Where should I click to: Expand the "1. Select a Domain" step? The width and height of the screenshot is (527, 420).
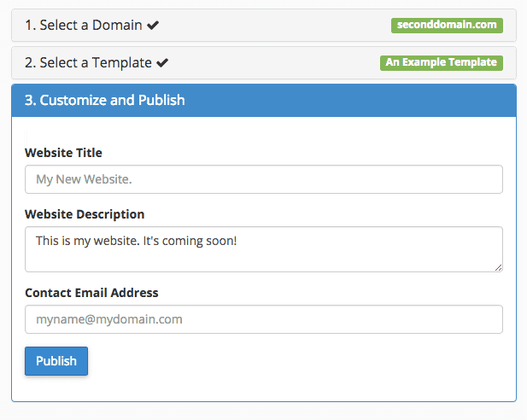coord(84,26)
